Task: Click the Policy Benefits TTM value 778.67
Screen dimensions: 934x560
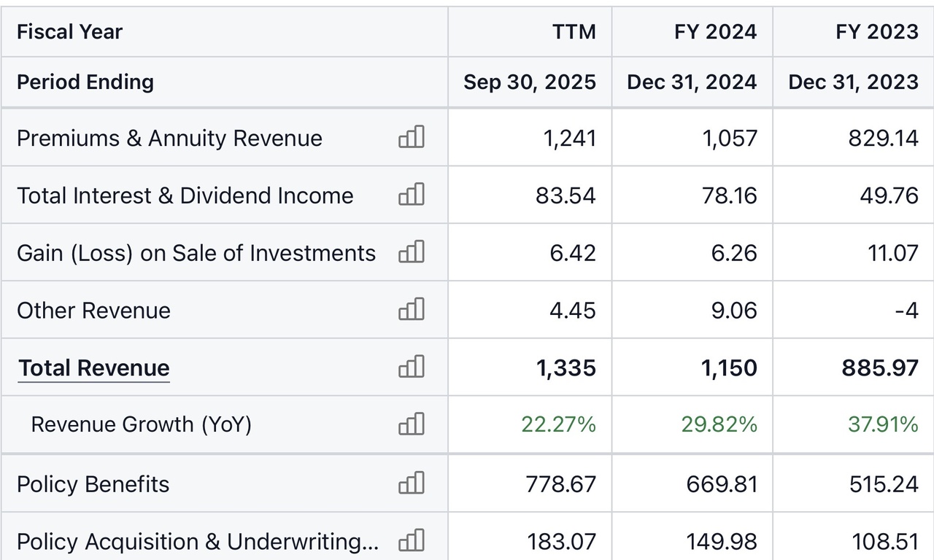Action: (560, 484)
